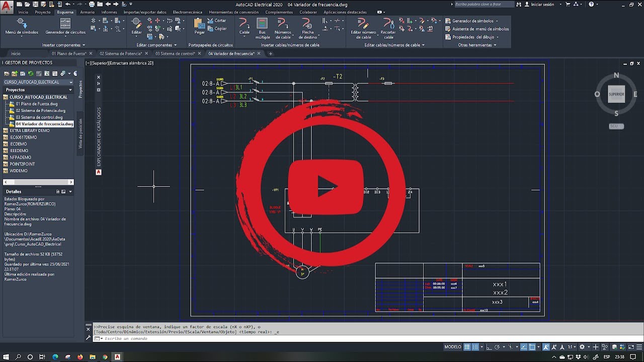Open Generador de símbolos
Screen dimensions: 644x362
(x=472, y=21)
